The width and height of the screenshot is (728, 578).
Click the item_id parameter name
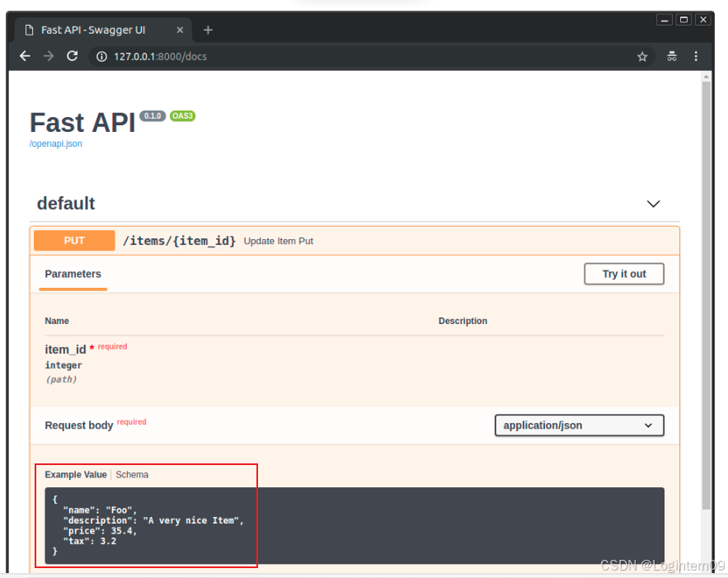[65, 349]
